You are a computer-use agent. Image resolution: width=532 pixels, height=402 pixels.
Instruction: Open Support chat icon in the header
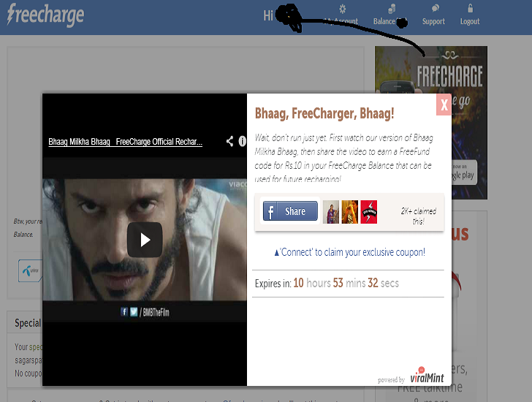(x=436, y=9)
